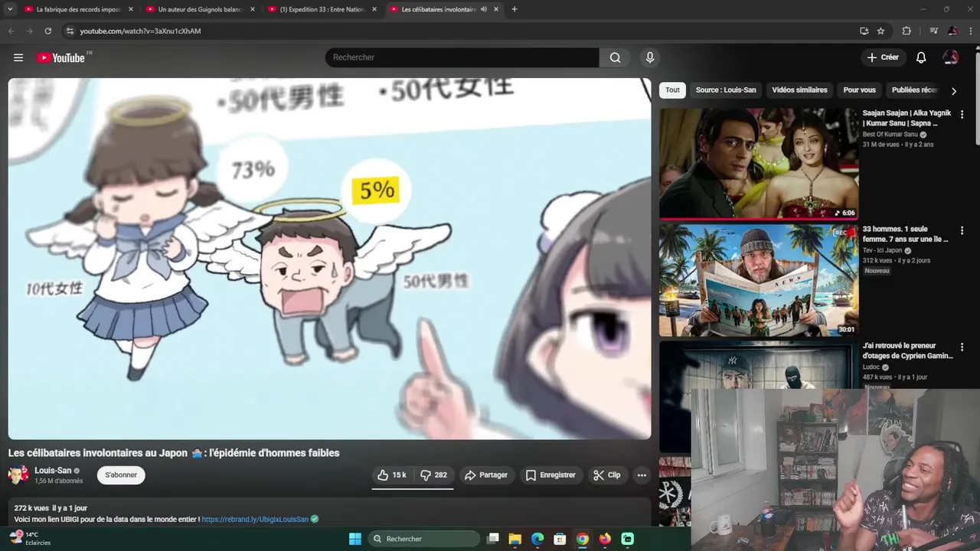Viewport: 980px width, 551px height.
Task: Open the Chrome extensions puzzle icon
Action: (x=906, y=31)
